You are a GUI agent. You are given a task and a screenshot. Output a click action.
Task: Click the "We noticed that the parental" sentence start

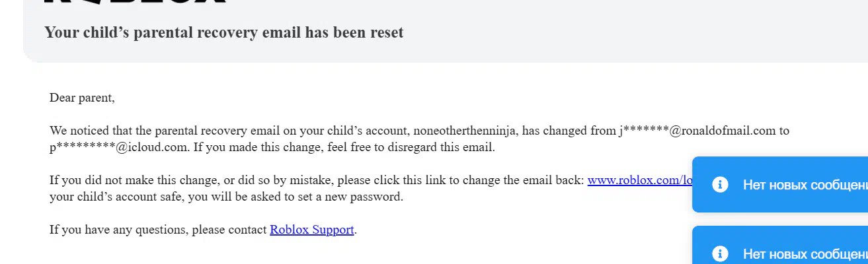point(120,131)
